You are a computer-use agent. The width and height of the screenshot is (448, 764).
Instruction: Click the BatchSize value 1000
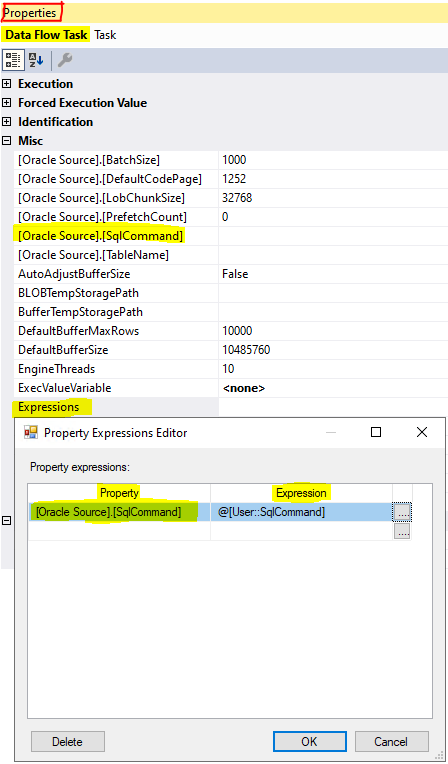point(234,160)
